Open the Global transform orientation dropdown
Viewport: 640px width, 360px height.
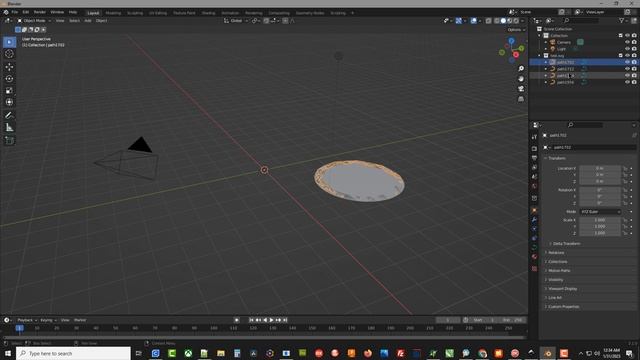coord(236,20)
